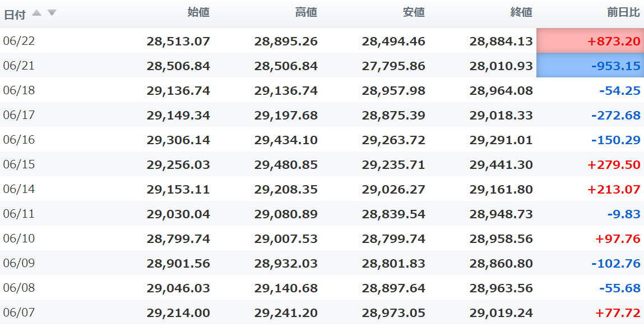Click the 高値 column header
Screen dimensions: 644x326
pyautogui.click(x=306, y=13)
